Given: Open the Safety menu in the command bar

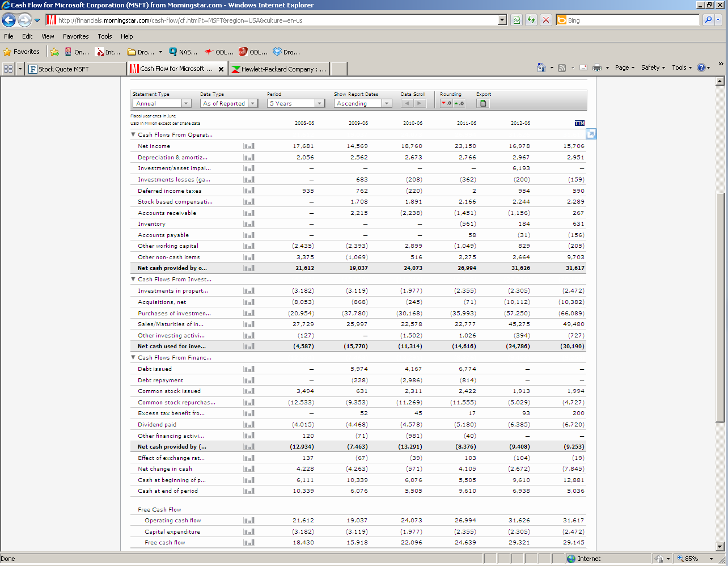Looking at the screenshot, I should click(653, 67).
